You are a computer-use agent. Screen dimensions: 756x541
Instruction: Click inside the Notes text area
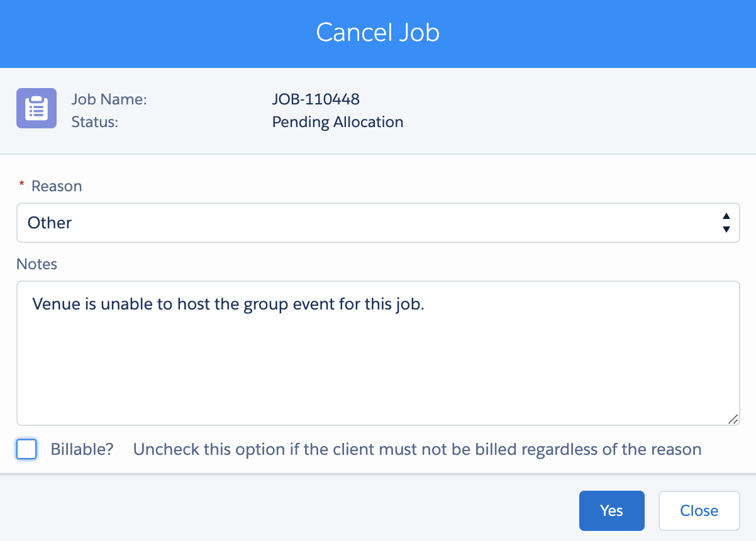tap(378, 354)
